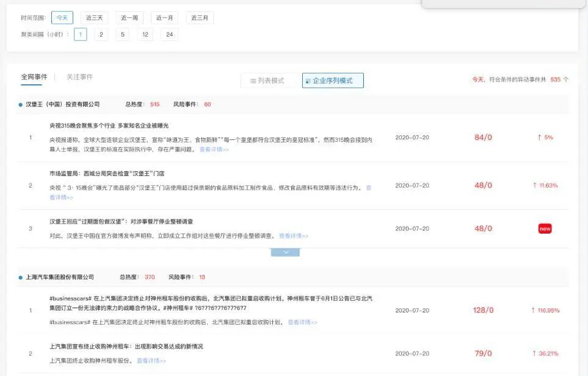588x376 pixels.
Task: Switch to the 全网事件 tab
Action: (x=34, y=77)
